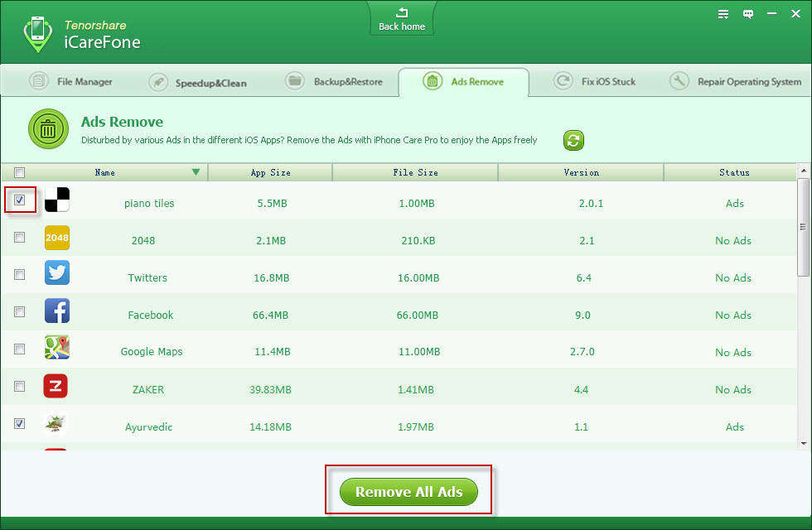Click the Ads status for piano tiles

point(734,204)
